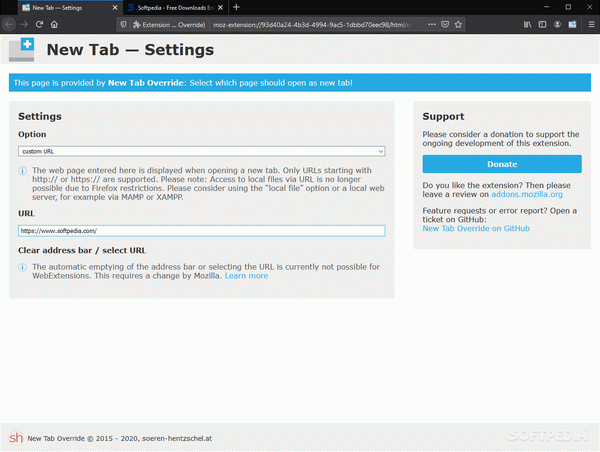This screenshot has height=452, width=600.
Task: Click the 'sh' footer logo
Action: point(16,437)
